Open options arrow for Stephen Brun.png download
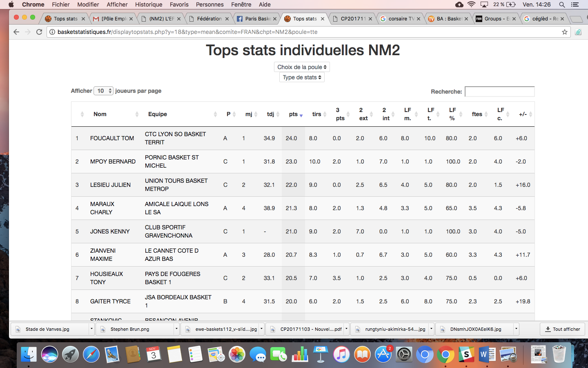Image resolution: width=588 pixels, height=368 pixels. pyautogui.click(x=176, y=329)
